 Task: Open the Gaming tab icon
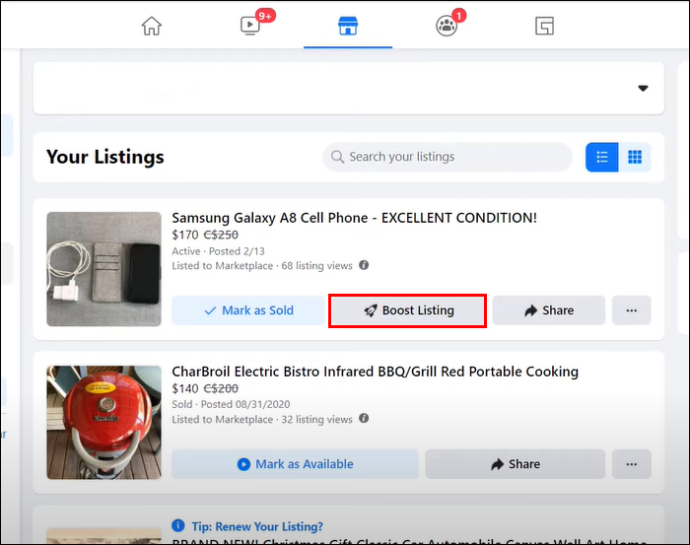pyautogui.click(x=544, y=26)
